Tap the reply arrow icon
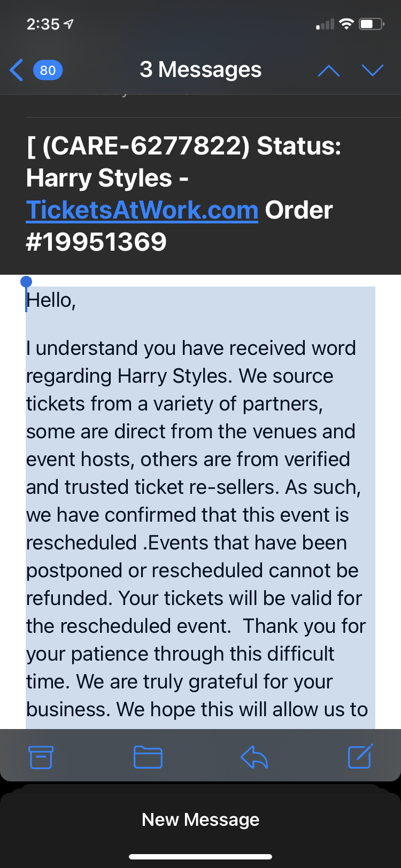This screenshot has width=401, height=868. click(x=254, y=757)
